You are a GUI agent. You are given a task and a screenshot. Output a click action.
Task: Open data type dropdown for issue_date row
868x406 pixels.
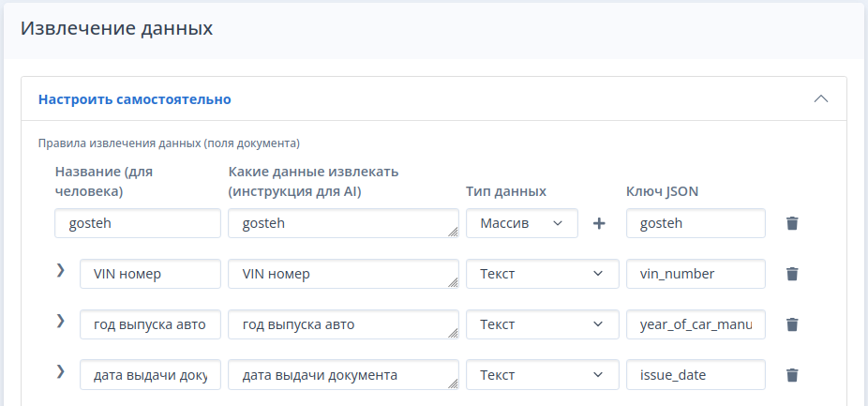542,375
